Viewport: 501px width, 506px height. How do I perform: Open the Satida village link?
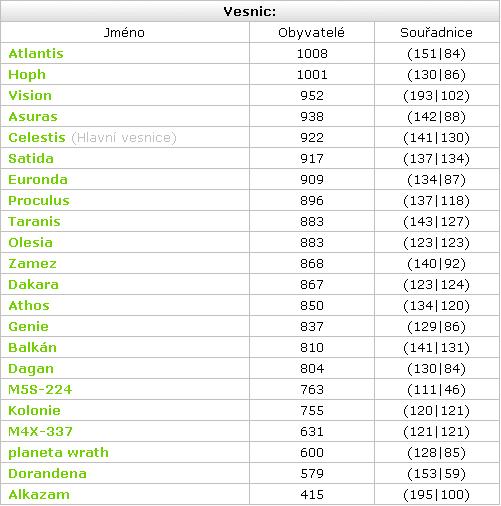pos(31,159)
